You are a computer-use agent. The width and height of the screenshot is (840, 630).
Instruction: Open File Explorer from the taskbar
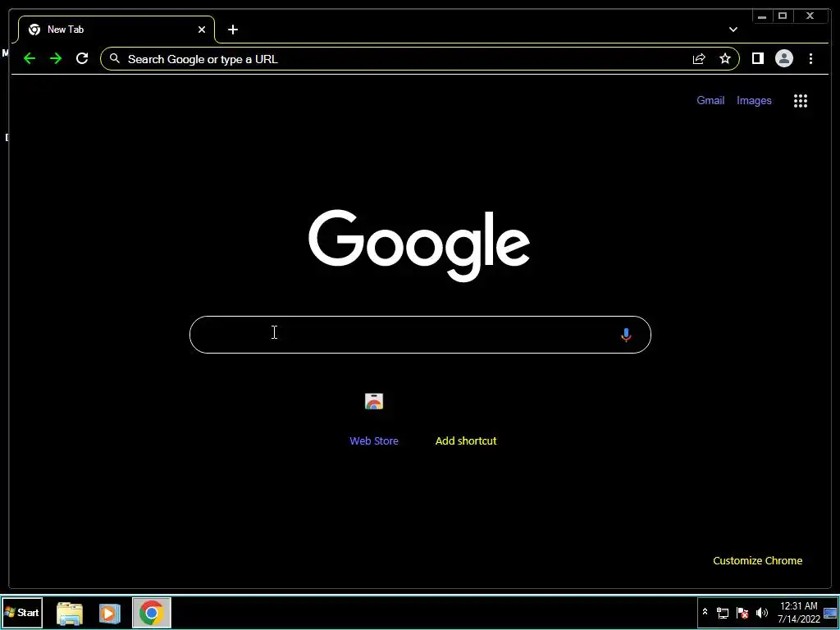point(70,613)
